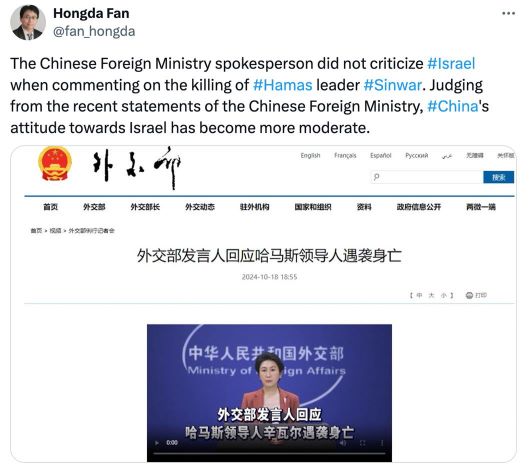Click the @fan_hongda handle
Image resolution: width=530 pixels, height=469 pixels.
94,31
